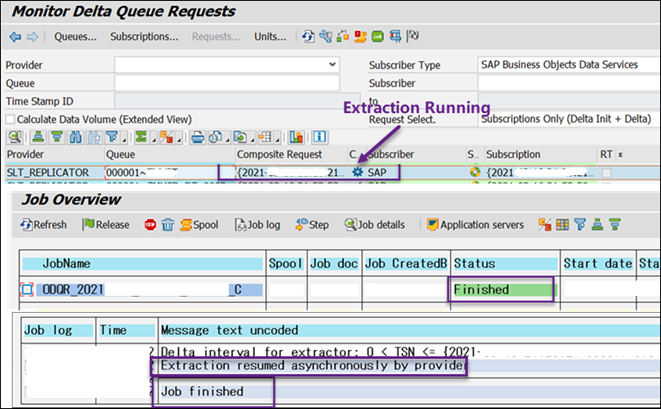
Task: Click the flag icon in top toolbar
Action: [412, 36]
